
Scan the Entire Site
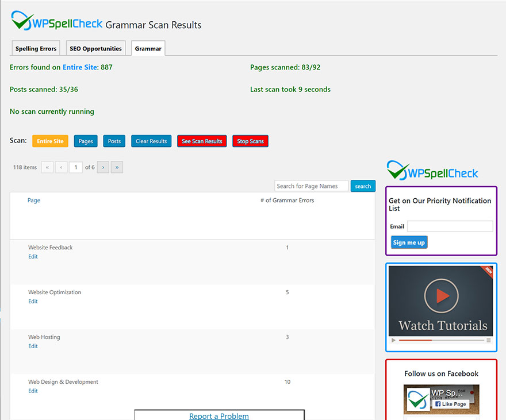coord(51,141)
